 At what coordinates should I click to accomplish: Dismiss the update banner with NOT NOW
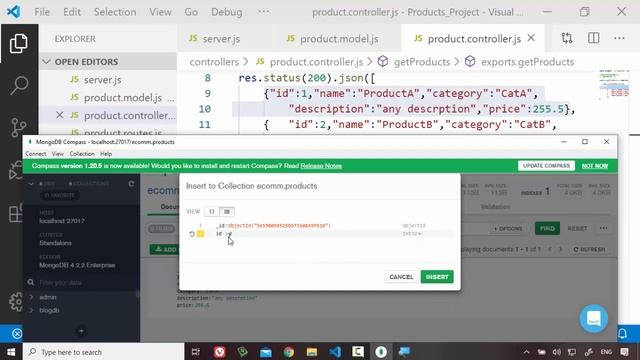[x=595, y=166]
